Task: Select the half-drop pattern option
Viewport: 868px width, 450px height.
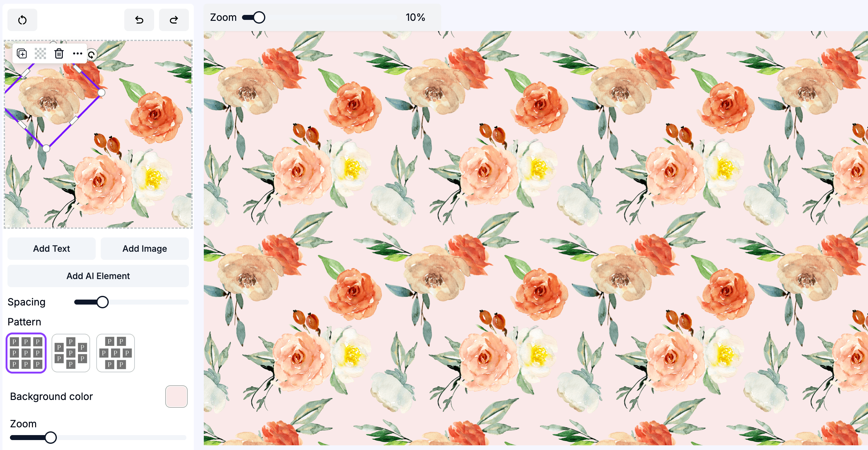Action: 71,353
